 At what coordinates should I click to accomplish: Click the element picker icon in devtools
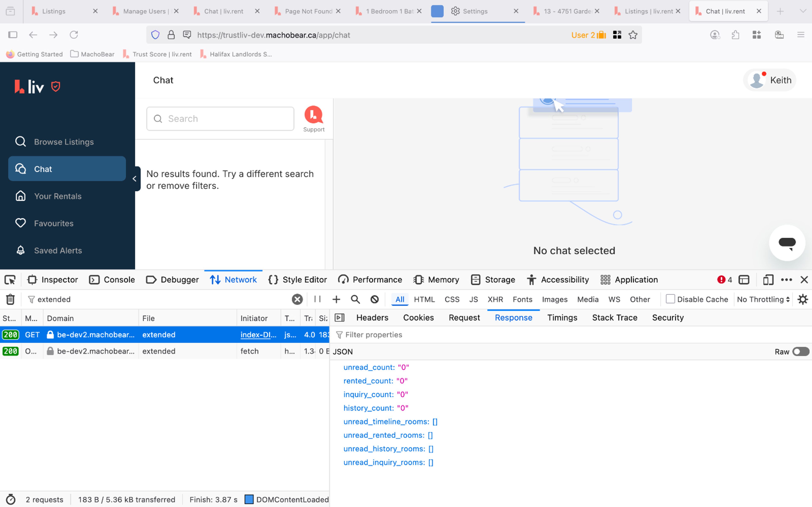pos(10,280)
